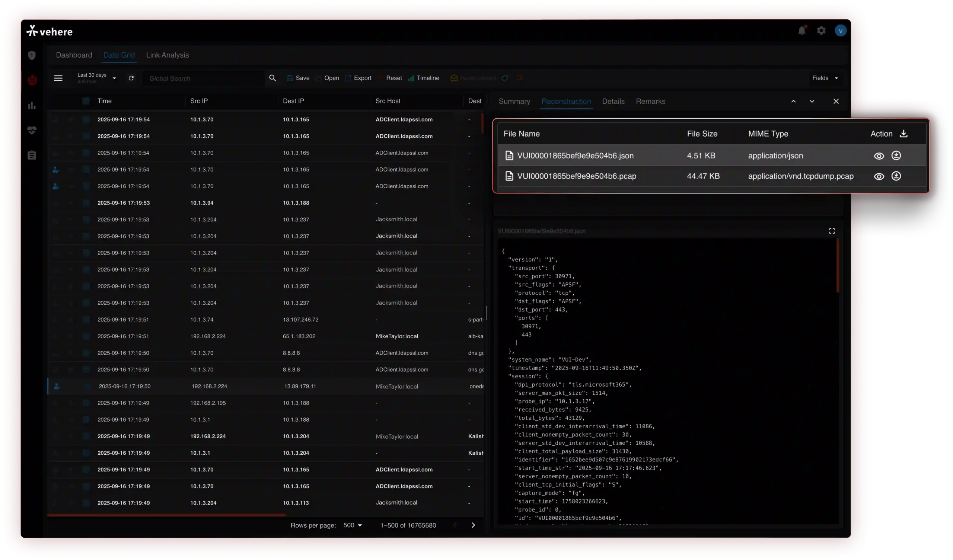
Task: Click the refresh icon beside time range
Action: tap(131, 78)
